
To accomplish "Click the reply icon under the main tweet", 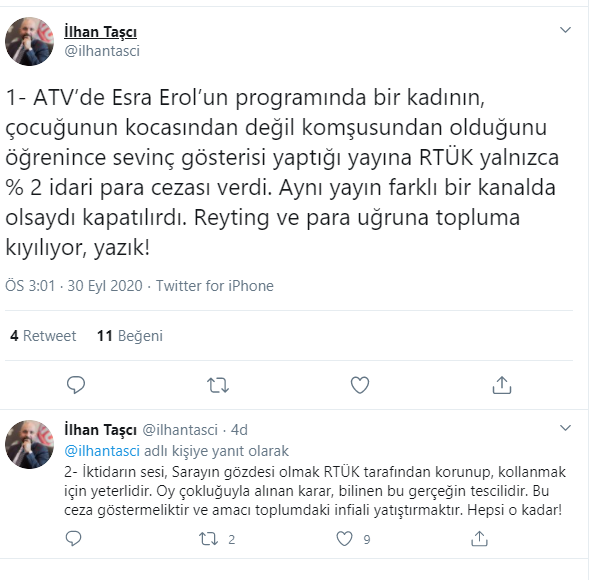I will (x=76, y=385).
